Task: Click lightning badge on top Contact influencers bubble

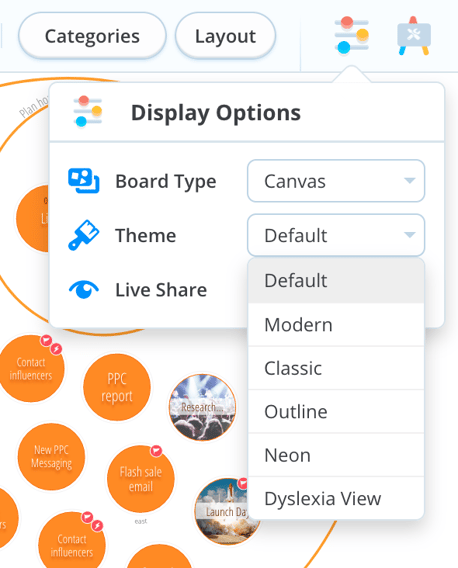Action: coord(56,349)
